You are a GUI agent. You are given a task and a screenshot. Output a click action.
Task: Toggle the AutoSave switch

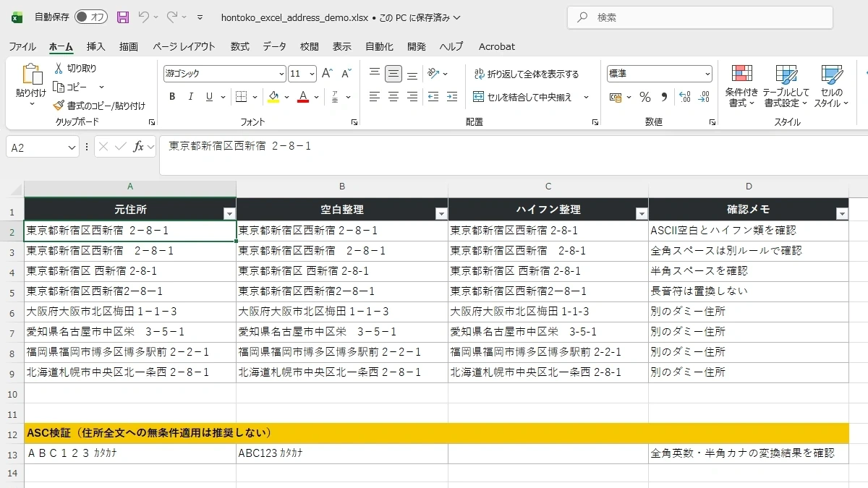pos(91,17)
